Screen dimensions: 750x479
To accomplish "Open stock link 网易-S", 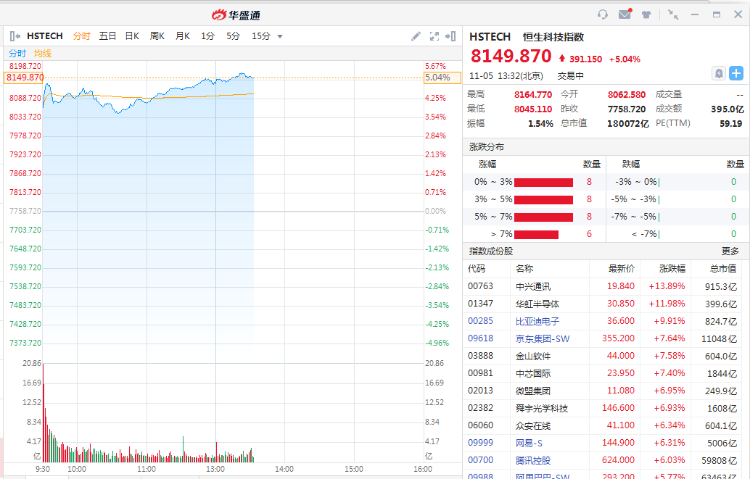I will (529, 443).
